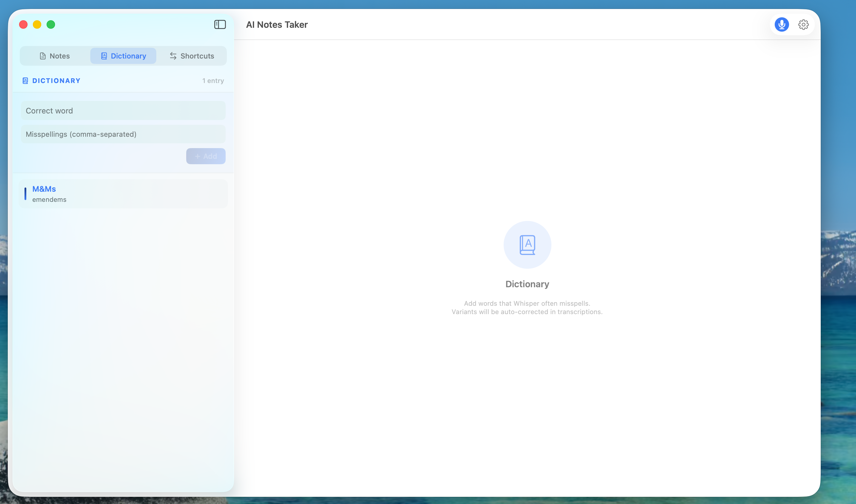This screenshot has height=504, width=856.
Task: Click the Shortcuts tab arrows icon
Action: (x=173, y=56)
